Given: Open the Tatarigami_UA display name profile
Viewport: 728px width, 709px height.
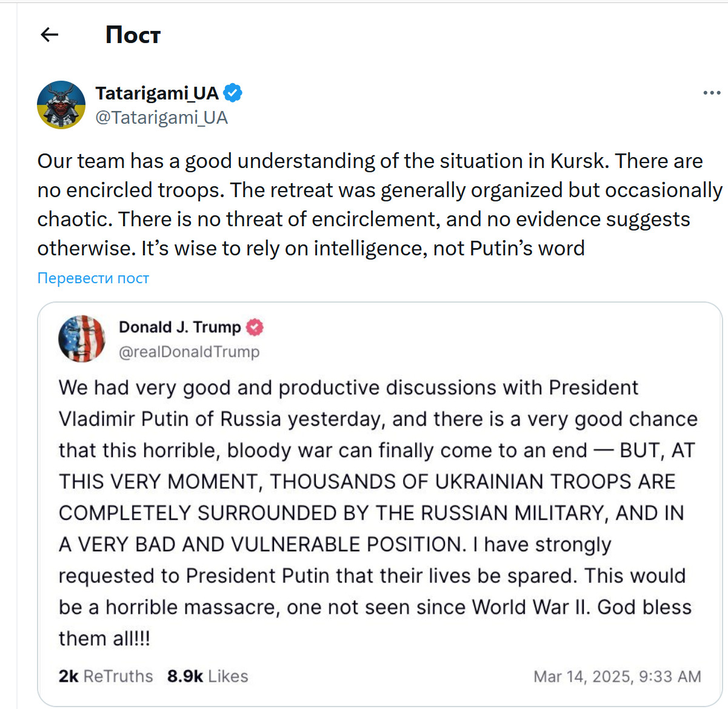Looking at the screenshot, I should coord(156,93).
